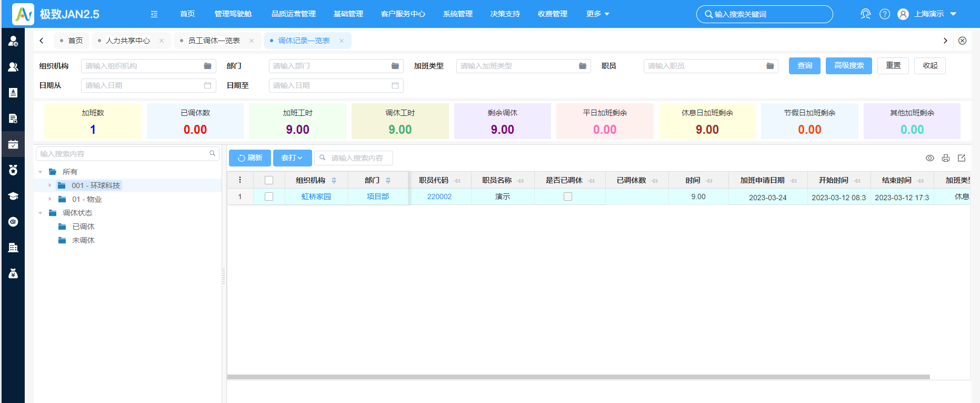Pin the 组织机构 column
The width and height of the screenshot is (980, 403).
coord(334,181)
